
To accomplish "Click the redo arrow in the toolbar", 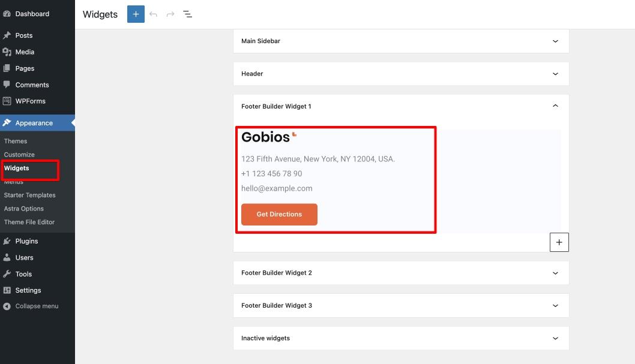I will point(170,14).
